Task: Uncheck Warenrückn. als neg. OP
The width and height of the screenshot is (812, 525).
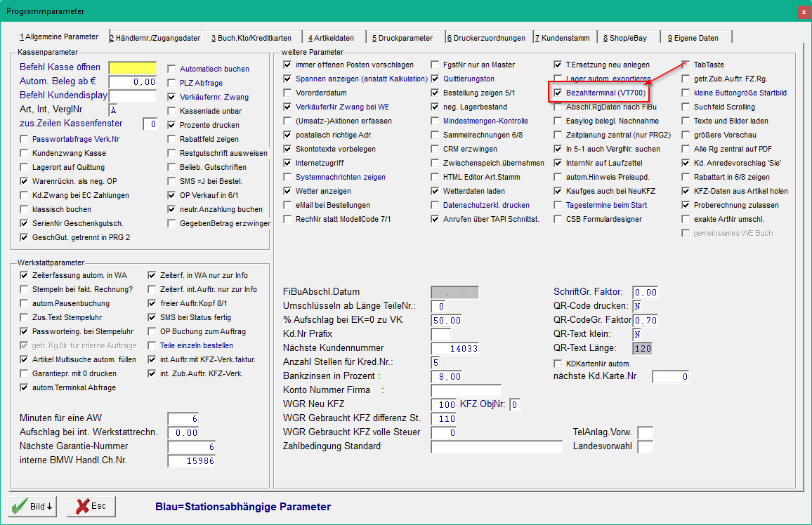Action: (x=24, y=181)
